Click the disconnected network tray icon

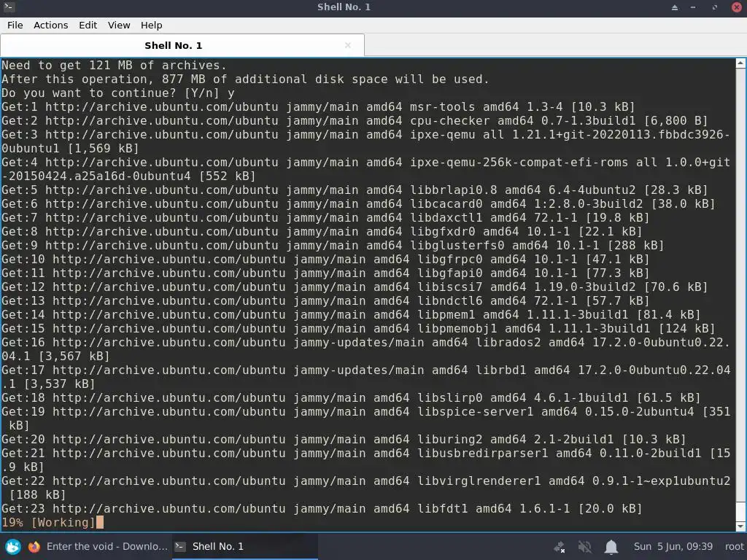[x=560, y=547]
